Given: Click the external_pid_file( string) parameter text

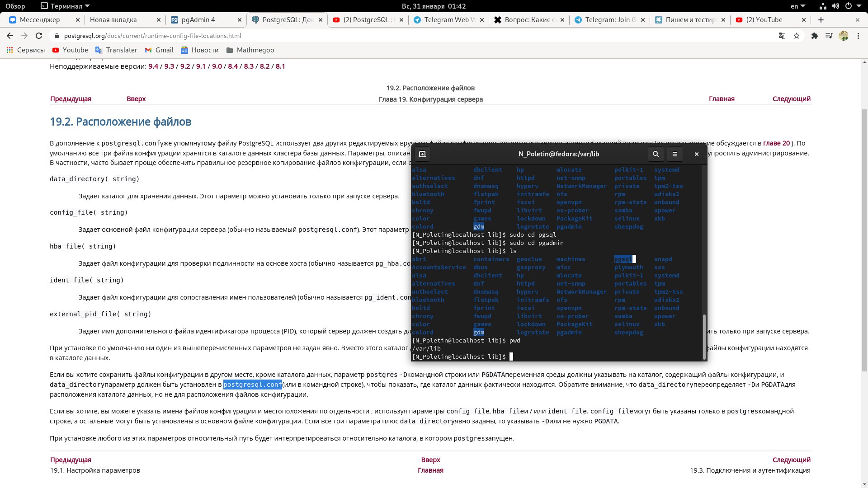Looking at the screenshot, I should tap(100, 314).
